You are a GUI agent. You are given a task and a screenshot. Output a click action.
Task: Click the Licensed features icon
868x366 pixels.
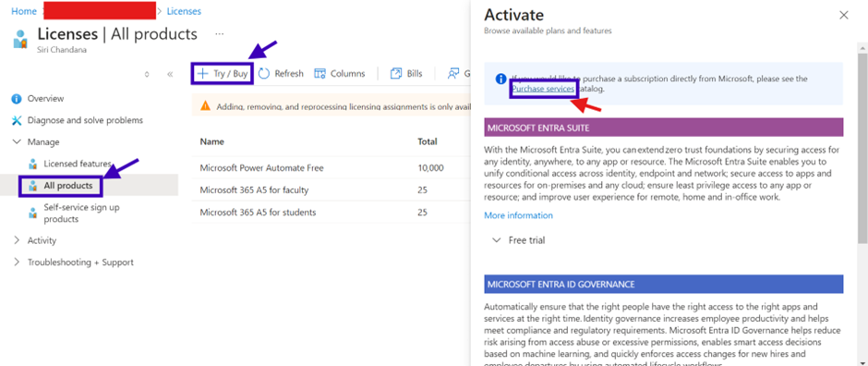pyautogui.click(x=32, y=164)
